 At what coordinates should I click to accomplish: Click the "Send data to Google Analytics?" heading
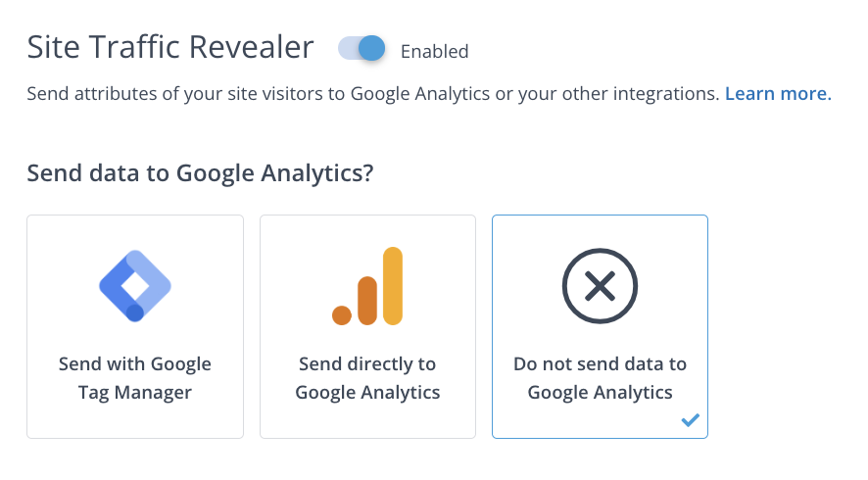coord(201,173)
